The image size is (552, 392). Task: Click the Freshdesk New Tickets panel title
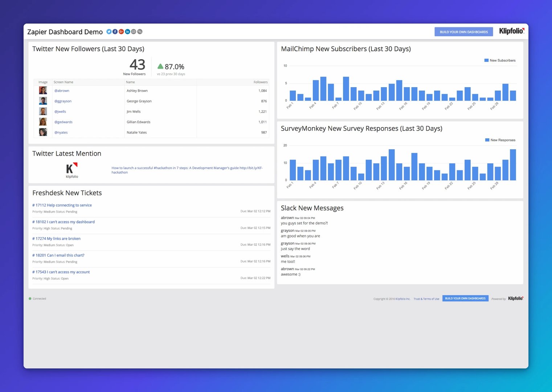(67, 193)
